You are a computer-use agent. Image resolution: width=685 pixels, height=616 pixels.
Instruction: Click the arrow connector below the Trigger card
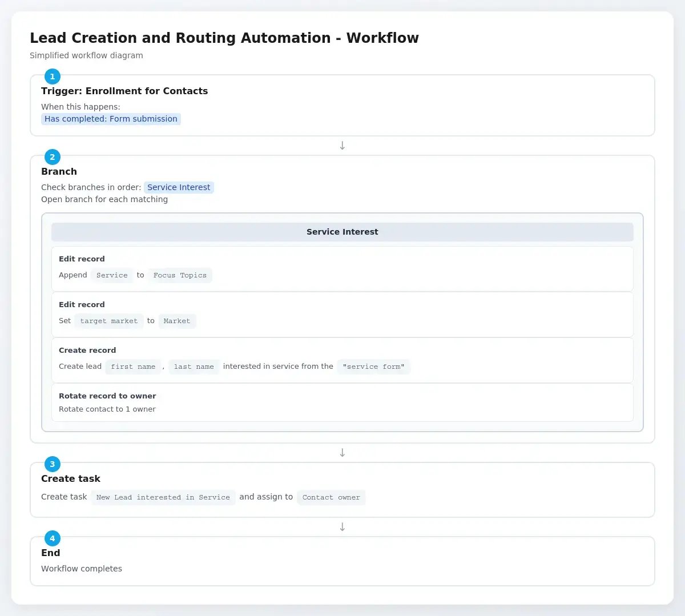point(342,146)
